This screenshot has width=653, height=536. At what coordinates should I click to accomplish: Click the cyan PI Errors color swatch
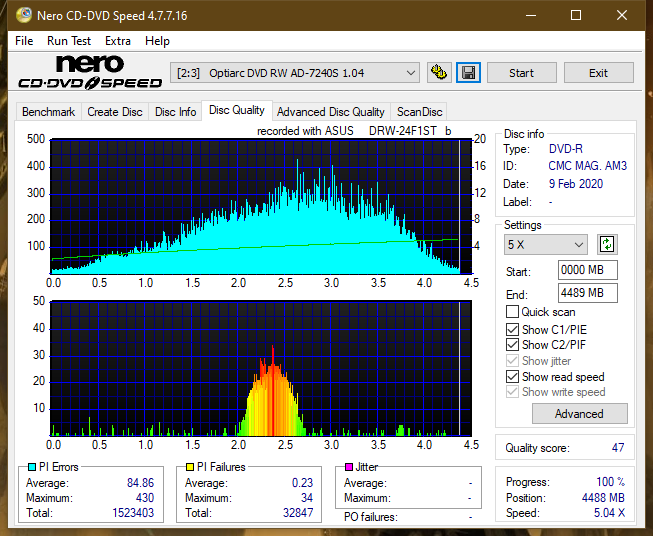point(31,467)
